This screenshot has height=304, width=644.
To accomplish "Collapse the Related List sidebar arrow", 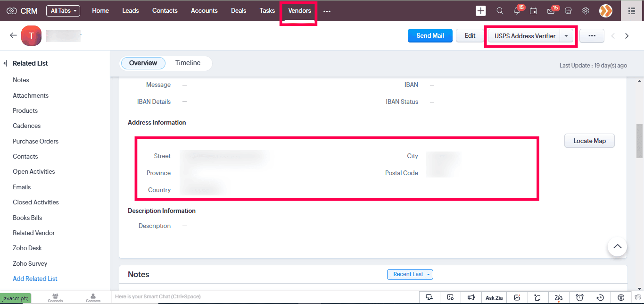I will (5, 63).
